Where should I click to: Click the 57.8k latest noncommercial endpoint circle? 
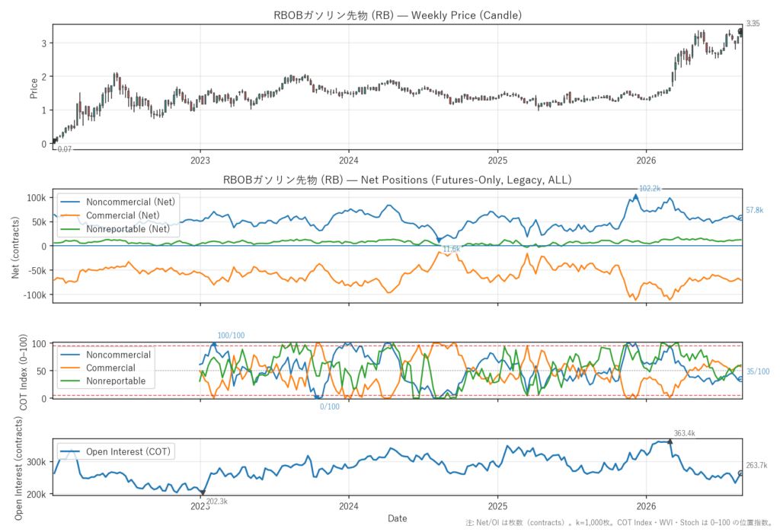740,218
